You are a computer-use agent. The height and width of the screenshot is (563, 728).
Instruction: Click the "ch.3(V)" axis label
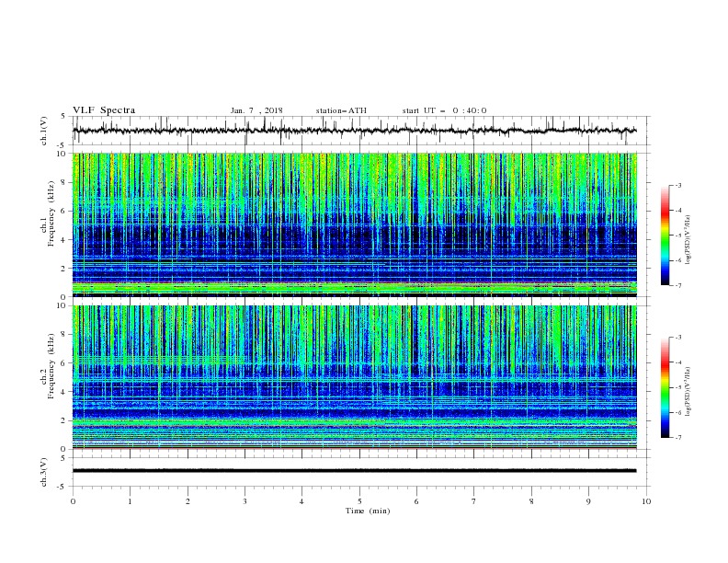click(x=44, y=472)
